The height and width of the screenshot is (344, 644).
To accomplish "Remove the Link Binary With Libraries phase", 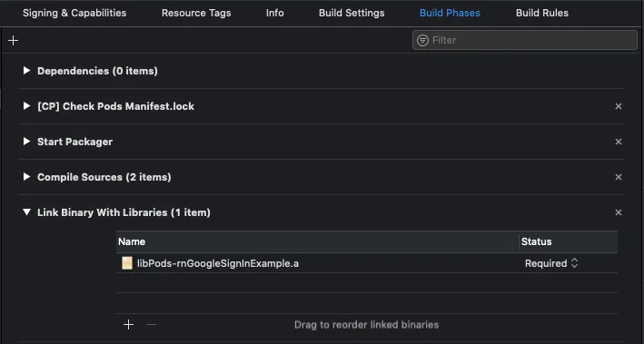I will pyautogui.click(x=619, y=212).
